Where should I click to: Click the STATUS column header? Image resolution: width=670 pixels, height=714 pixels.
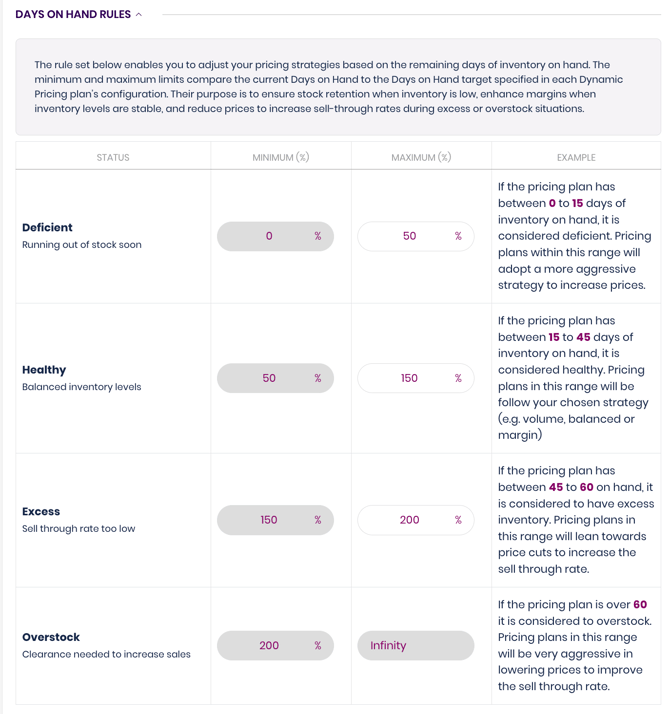click(x=113, y=157)
